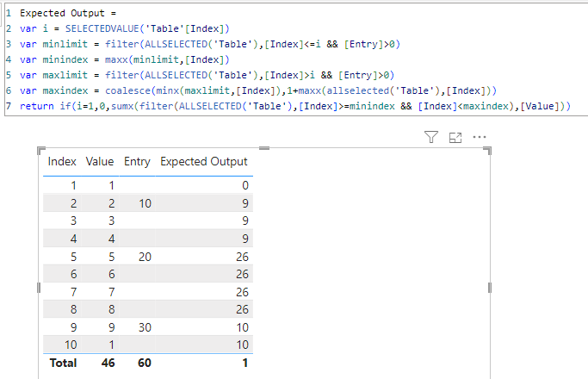Sort by the Value column header
The width and height of the screenshot is (588, 379).
tap(100, 161)
